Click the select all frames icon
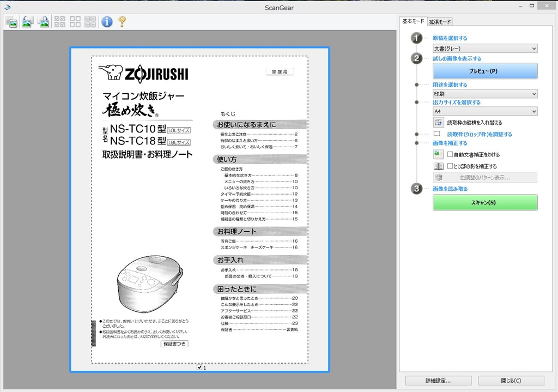 pos(90,22)
